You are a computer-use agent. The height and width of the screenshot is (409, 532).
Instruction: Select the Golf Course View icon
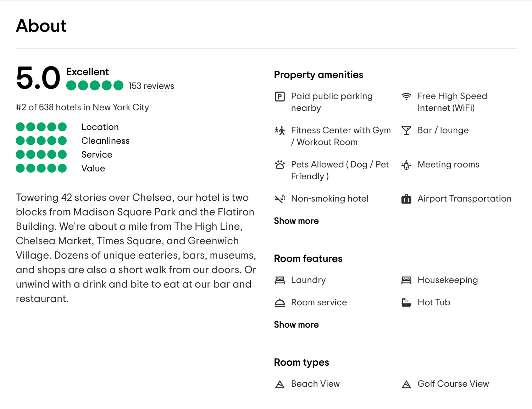tap(406, 384)
